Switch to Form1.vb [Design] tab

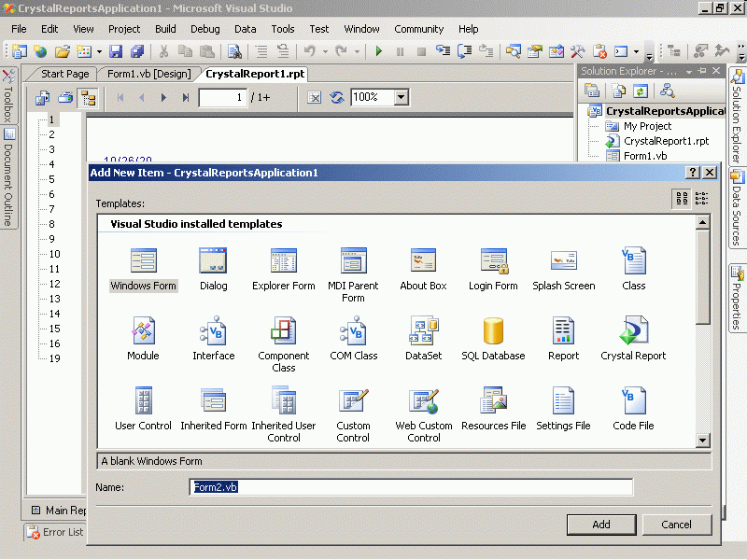148,74
